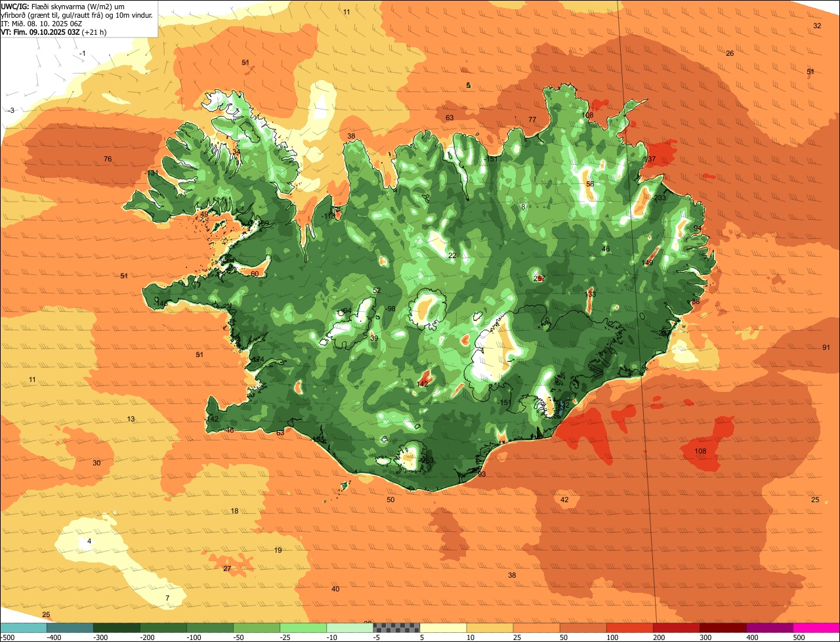The height and width of the screenshot is (642, 840).
Task: Click the map value '60' in west Iceland
Action: pyautogui.click(x=255, y=274)
